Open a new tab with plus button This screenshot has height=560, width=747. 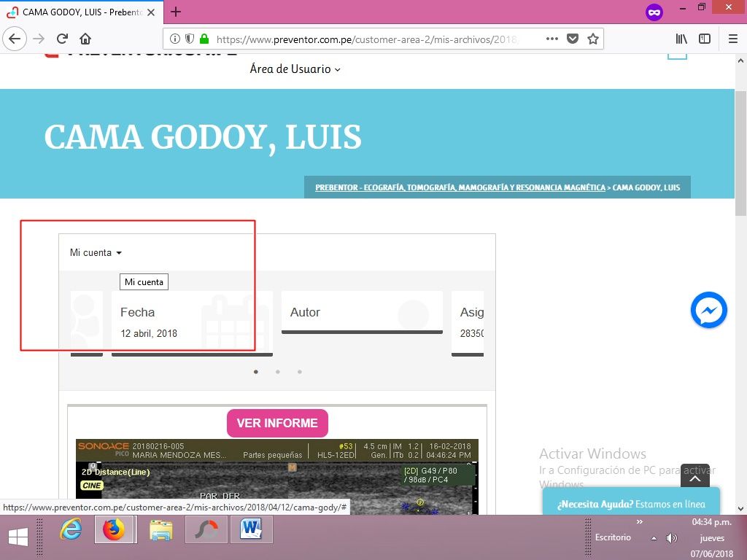pos(176,12)
